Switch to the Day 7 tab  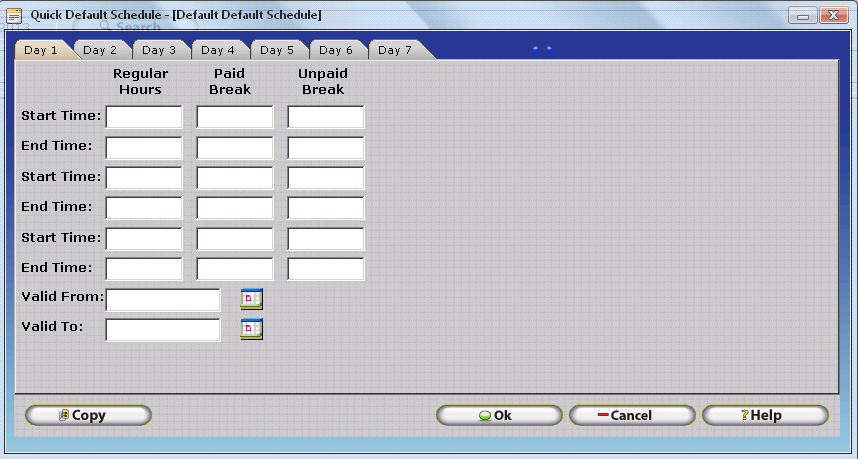point(395,50)
